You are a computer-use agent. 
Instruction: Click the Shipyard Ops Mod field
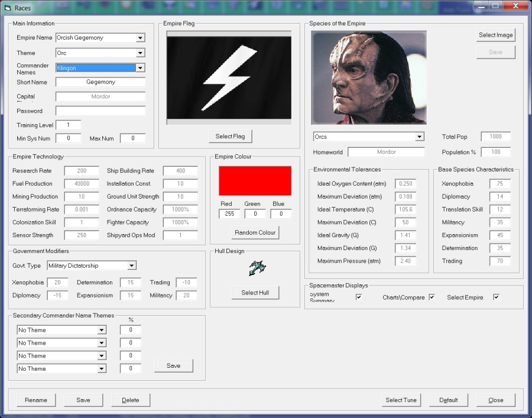point(180,235)
